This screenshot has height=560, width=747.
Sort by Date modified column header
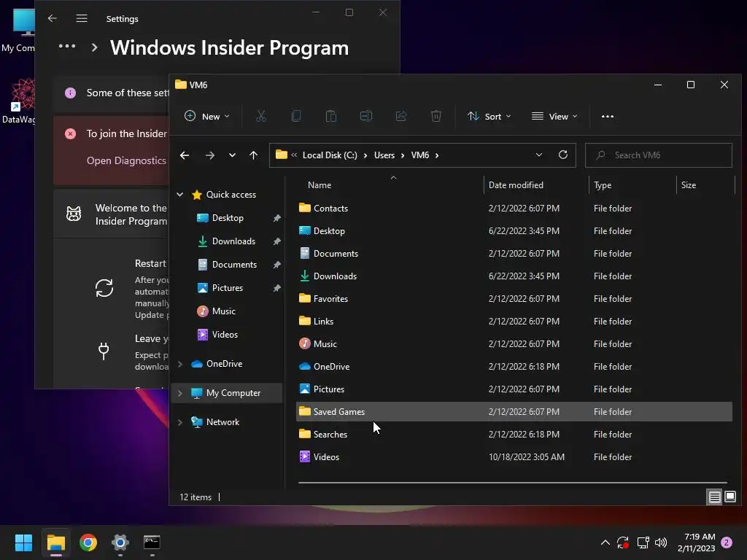click(x=516, y=185)
